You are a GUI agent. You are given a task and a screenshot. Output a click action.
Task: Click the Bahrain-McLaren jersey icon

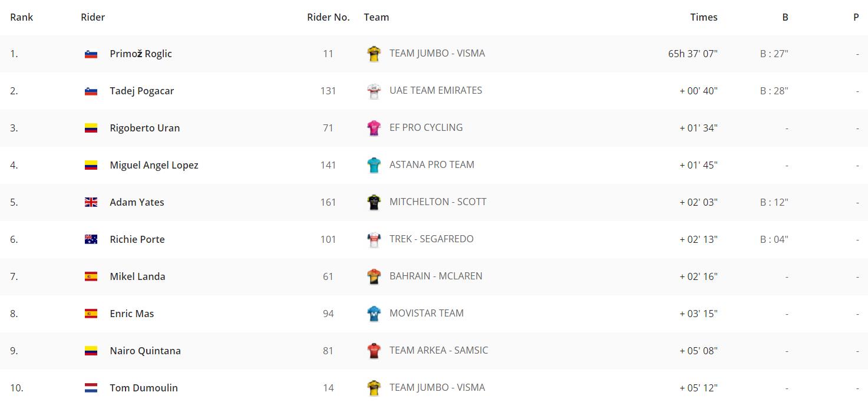tap(374, 276)
